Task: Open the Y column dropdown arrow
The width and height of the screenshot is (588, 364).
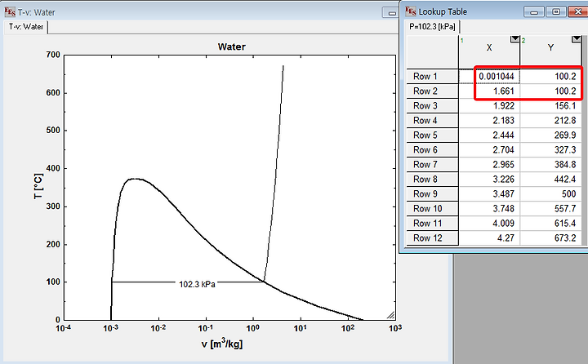Action: tap(577, 39)
